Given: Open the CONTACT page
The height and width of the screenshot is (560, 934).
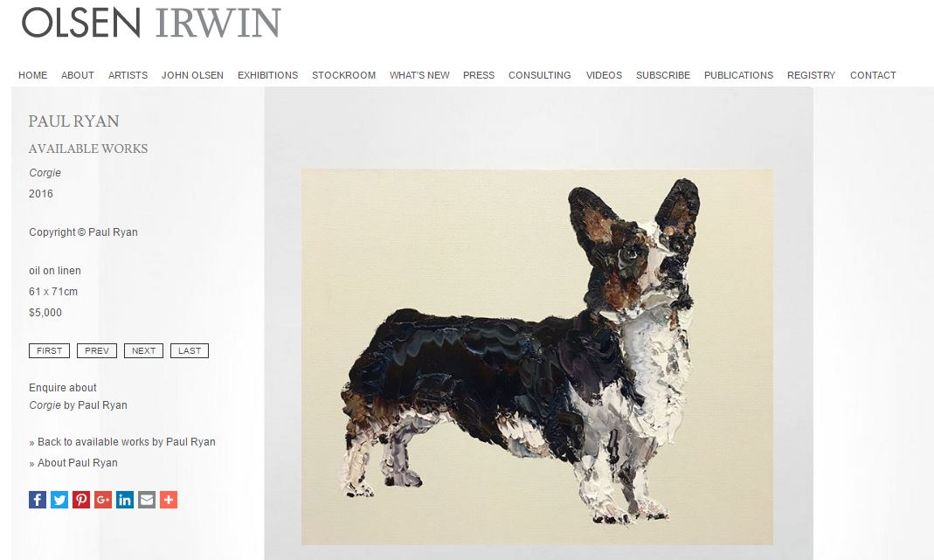Looking at the screenshot, I should pos(873,75).
